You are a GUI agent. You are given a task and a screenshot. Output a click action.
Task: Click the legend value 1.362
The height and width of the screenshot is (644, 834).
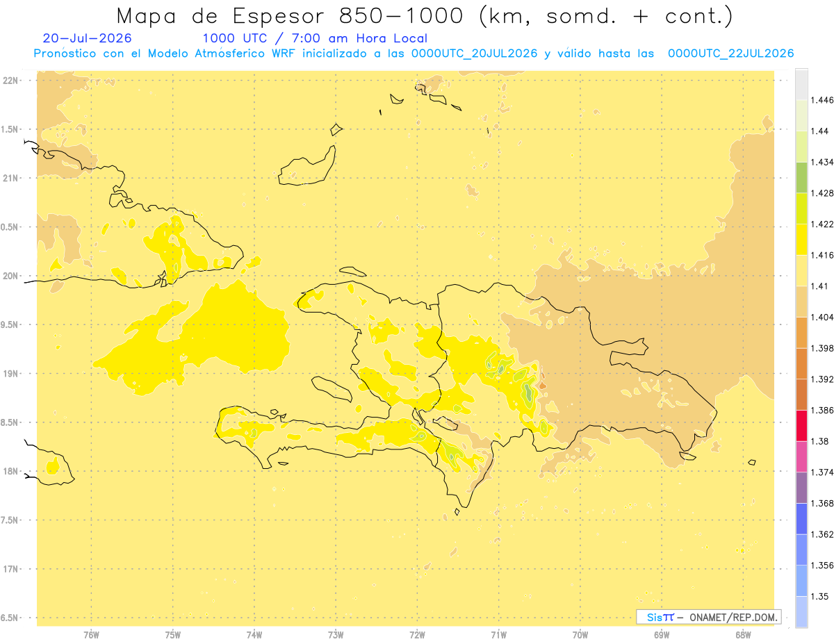[x=822, y=534]
